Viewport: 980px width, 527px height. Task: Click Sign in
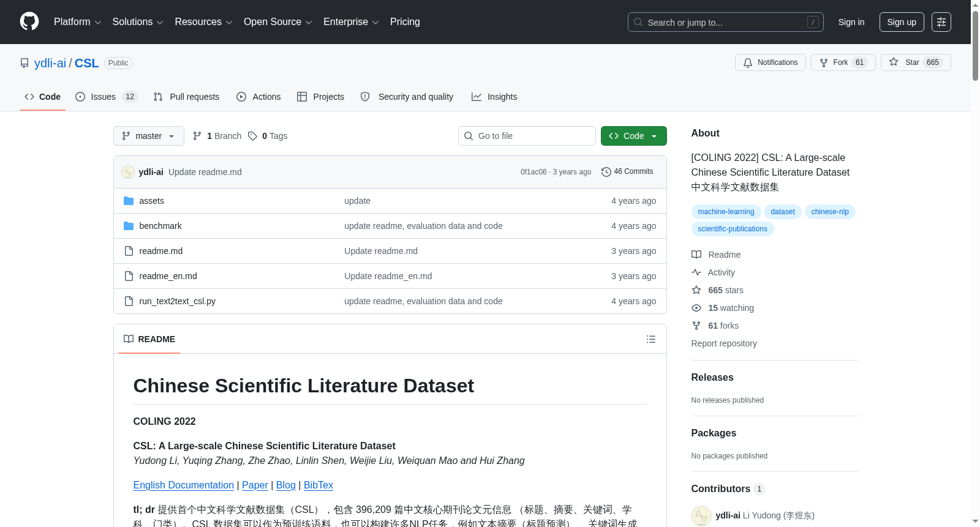[851, 22]
